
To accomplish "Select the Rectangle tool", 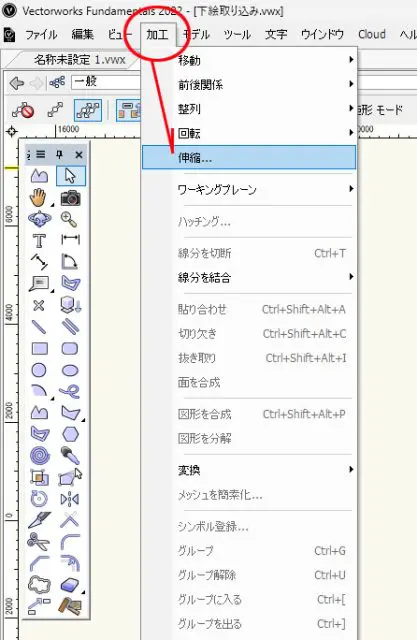I will click(40, 349).
